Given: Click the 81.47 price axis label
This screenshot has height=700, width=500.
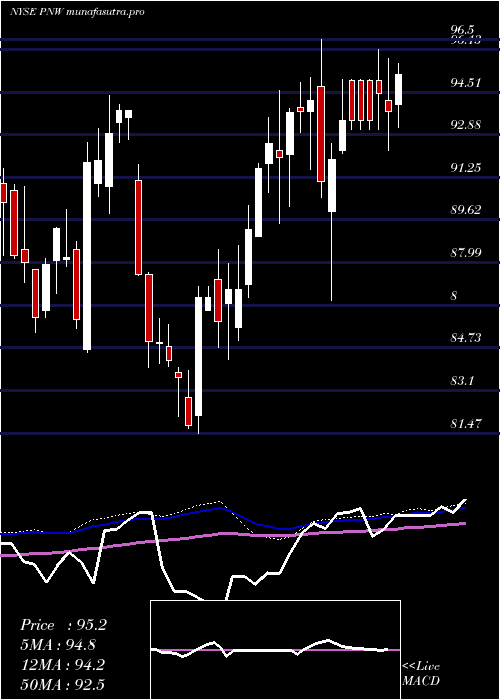Looking at the screenshot, I should click(466, 423).
